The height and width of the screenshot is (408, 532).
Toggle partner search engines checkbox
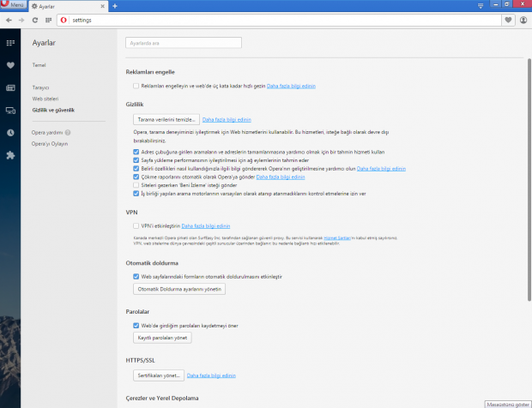pyautogui.click(x=136, y=194)
